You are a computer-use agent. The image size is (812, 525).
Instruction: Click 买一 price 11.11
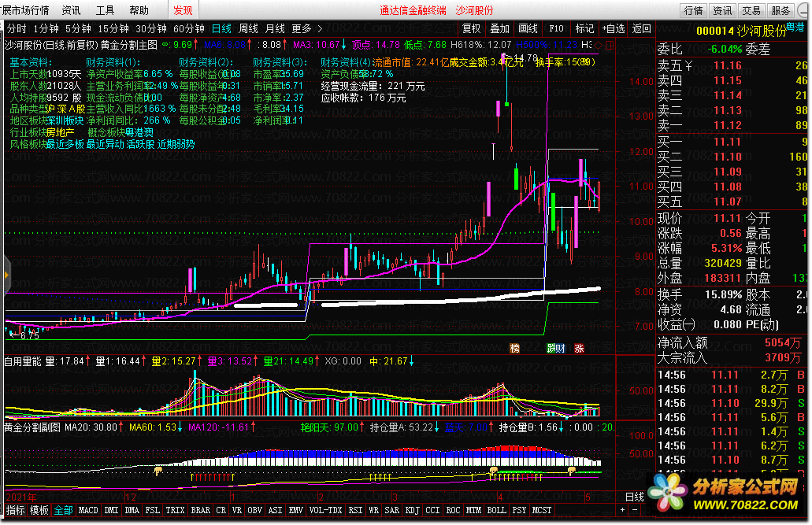(728, 142)
